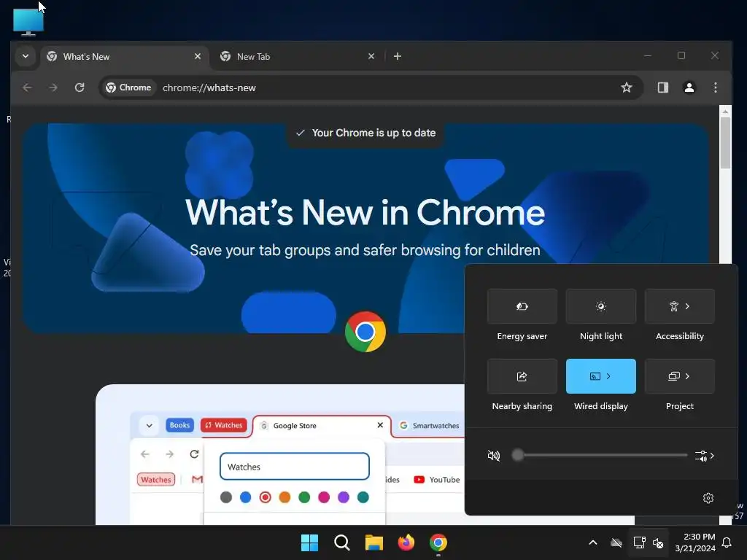Click the Chrome logo on the page
Screen dimensions: 747x560
tap(365, 332)
